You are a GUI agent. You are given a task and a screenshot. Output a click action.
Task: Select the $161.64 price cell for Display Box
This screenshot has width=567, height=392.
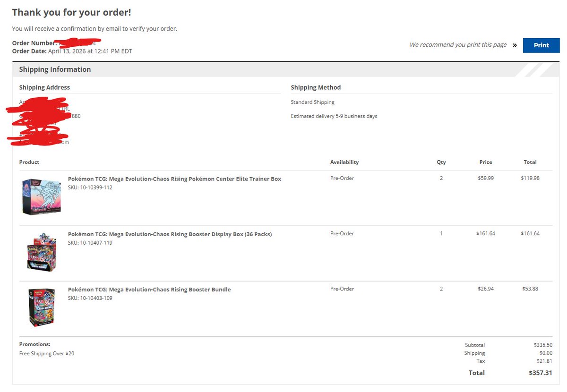[486, 233]
